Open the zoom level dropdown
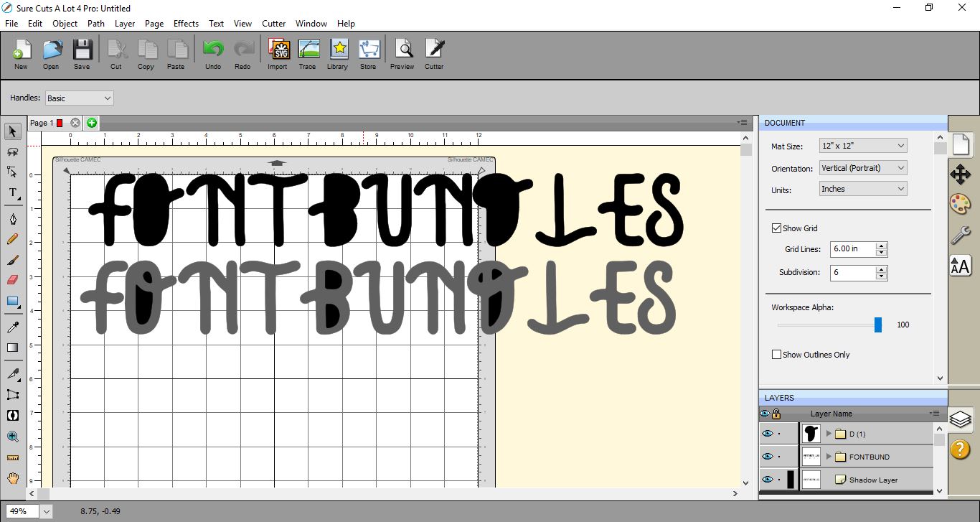The height and width of the screenshot is (522, 980). (47, 511)
